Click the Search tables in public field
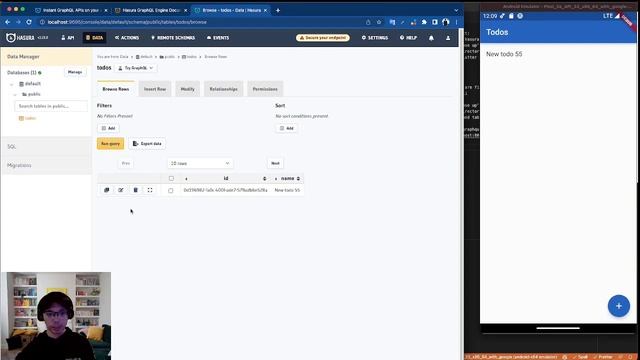Viewport: 640px width, 360px height. [x=51, y=106]
